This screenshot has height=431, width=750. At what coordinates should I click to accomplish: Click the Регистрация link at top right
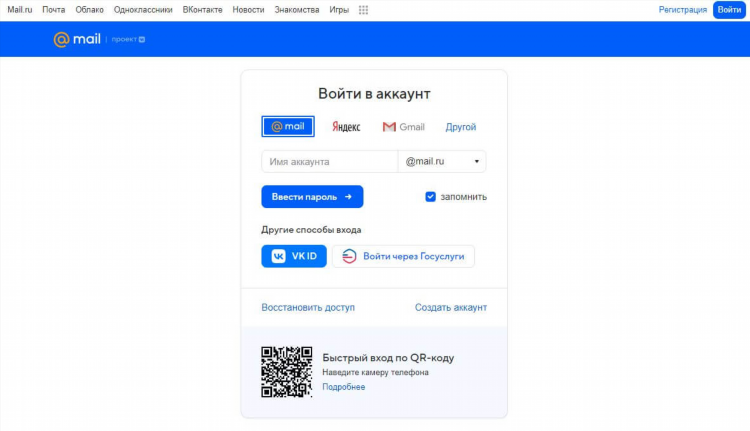(x=683, y=10)
